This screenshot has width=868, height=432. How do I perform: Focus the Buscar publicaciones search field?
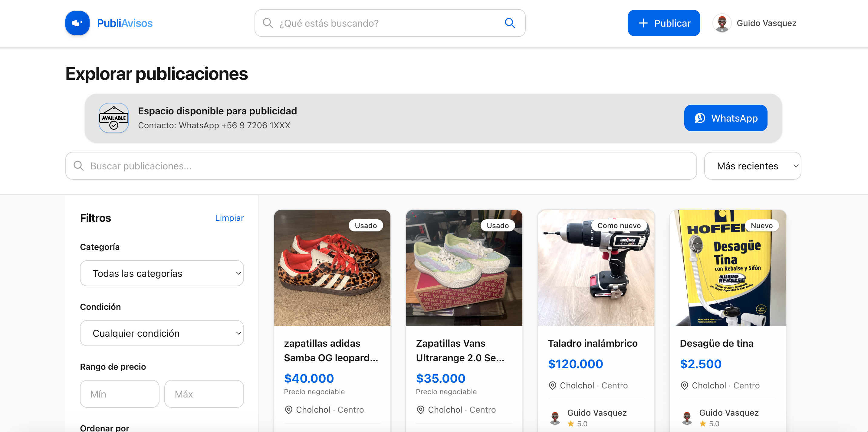coord(381,166)
